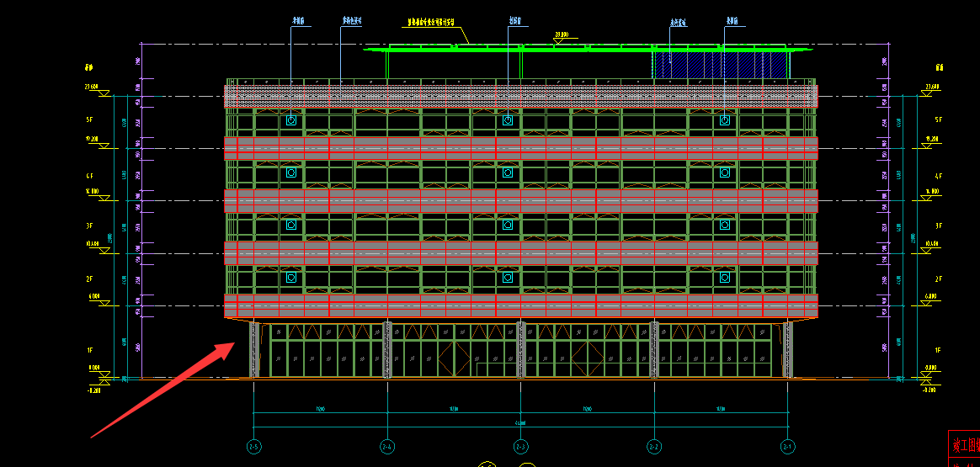Select the ground-floor column at grid 2-5
The width and height of the screenshot is (980, 467).
pos(253,349)
